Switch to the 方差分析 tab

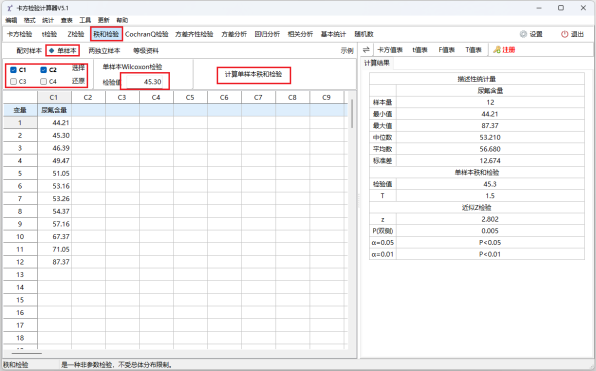pyautogui.click(x=234, y=34)
